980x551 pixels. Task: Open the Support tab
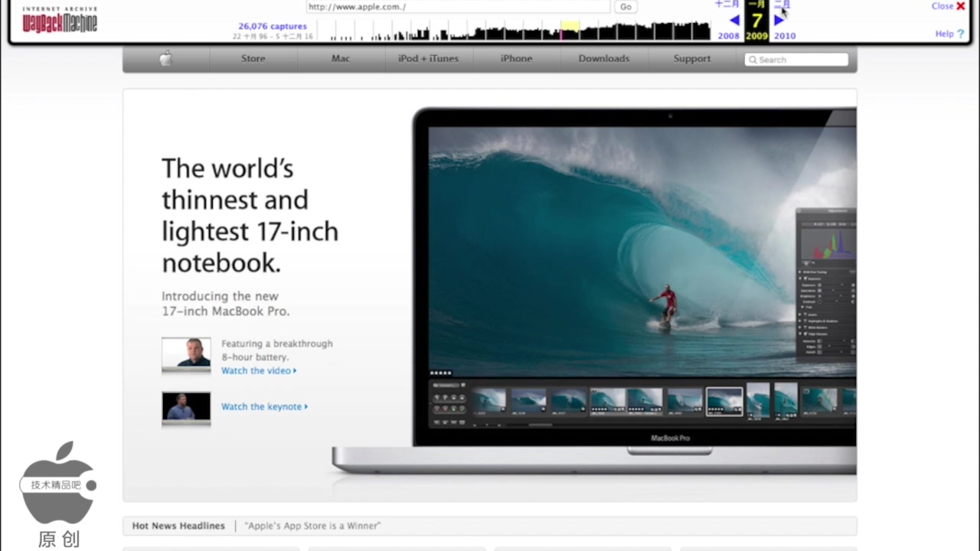pos(692,59)
